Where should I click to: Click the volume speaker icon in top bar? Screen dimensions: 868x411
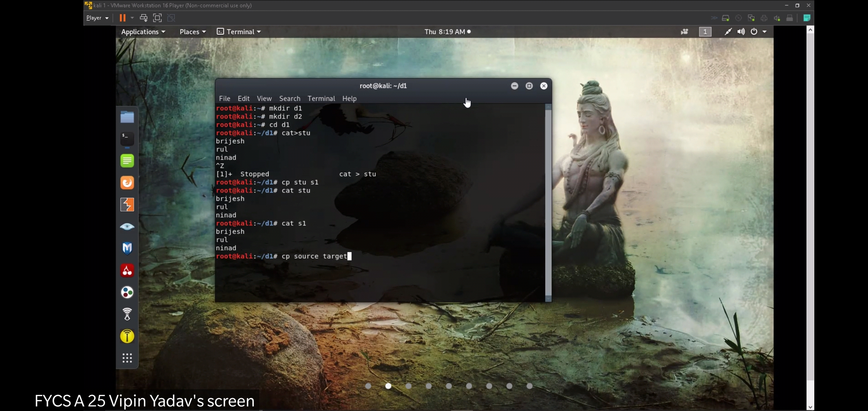pos(741,32)
